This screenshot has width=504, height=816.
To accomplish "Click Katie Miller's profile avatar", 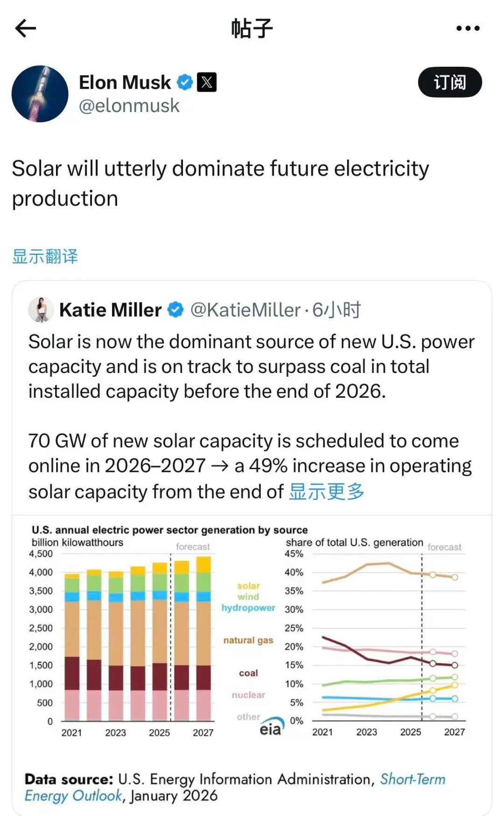I will (42, 309).
